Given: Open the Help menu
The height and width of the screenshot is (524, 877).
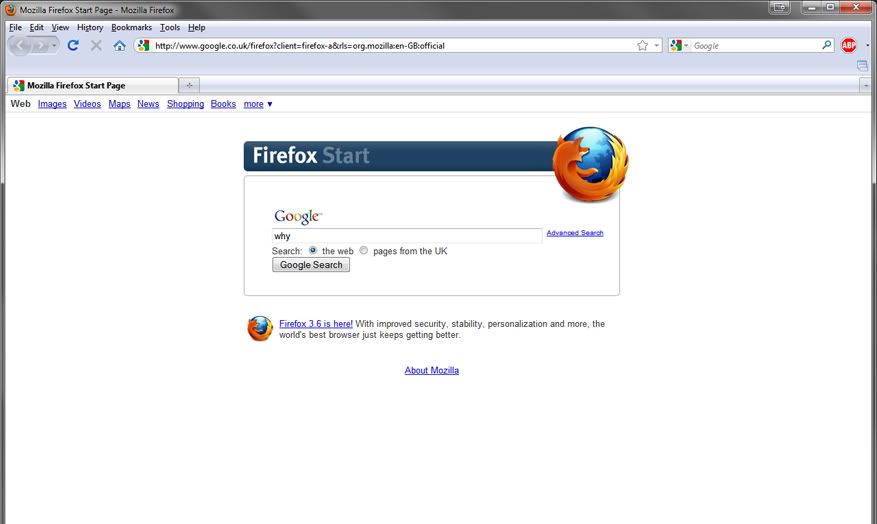Looking at the screenshot, I should pyautogui.click(x=196, y=27).
